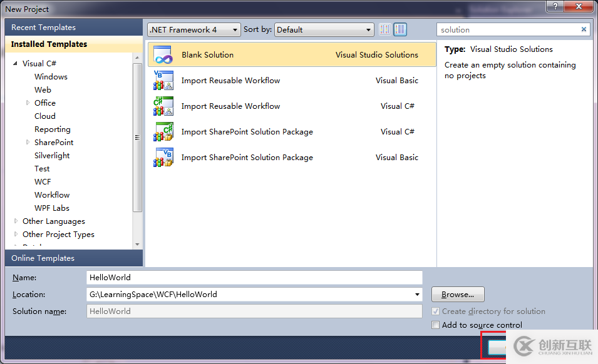Toggle Create directory for solution checkbox
Screen dimensions: 598x364
[435, 311]
